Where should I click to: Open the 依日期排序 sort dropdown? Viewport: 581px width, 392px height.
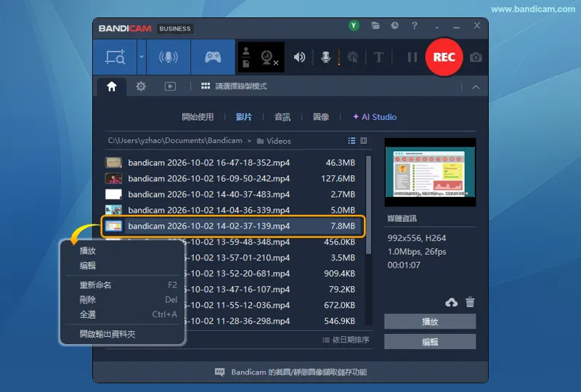pos(346,340)
